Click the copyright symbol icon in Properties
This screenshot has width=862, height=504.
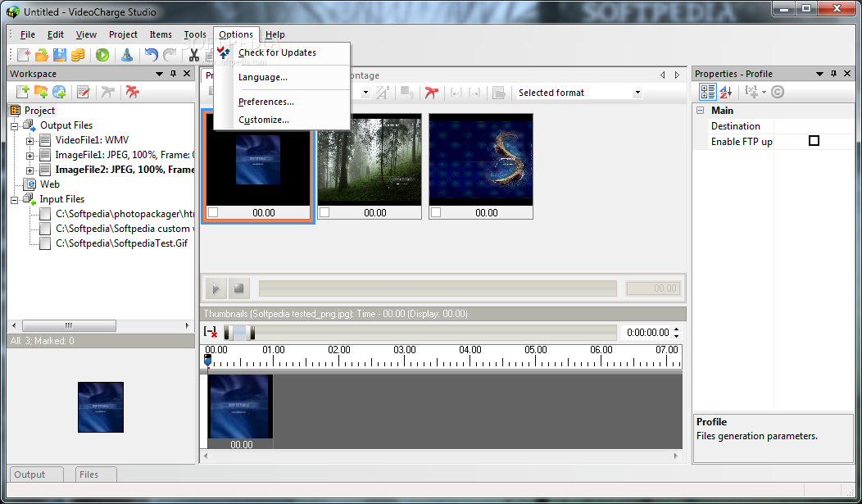pos(778,92)
